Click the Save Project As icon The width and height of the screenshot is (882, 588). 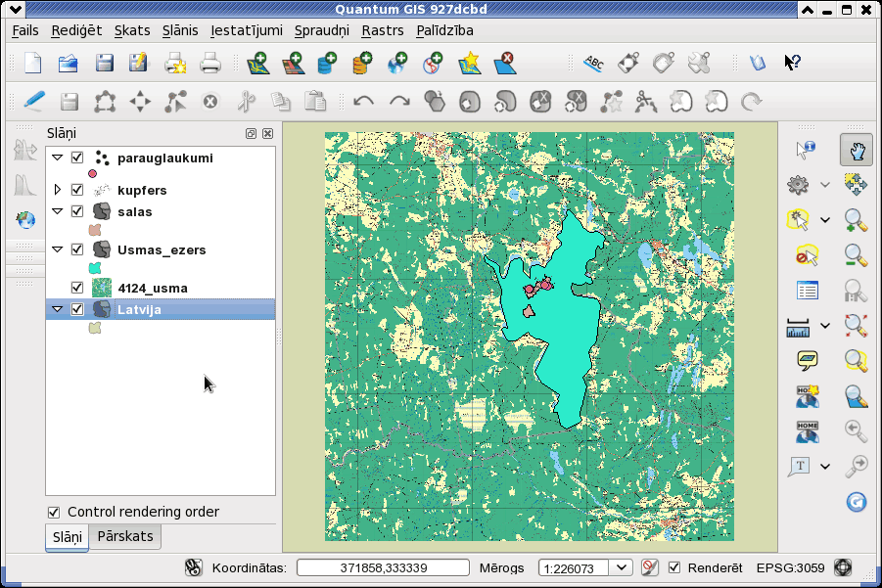(x=138, y=63)
